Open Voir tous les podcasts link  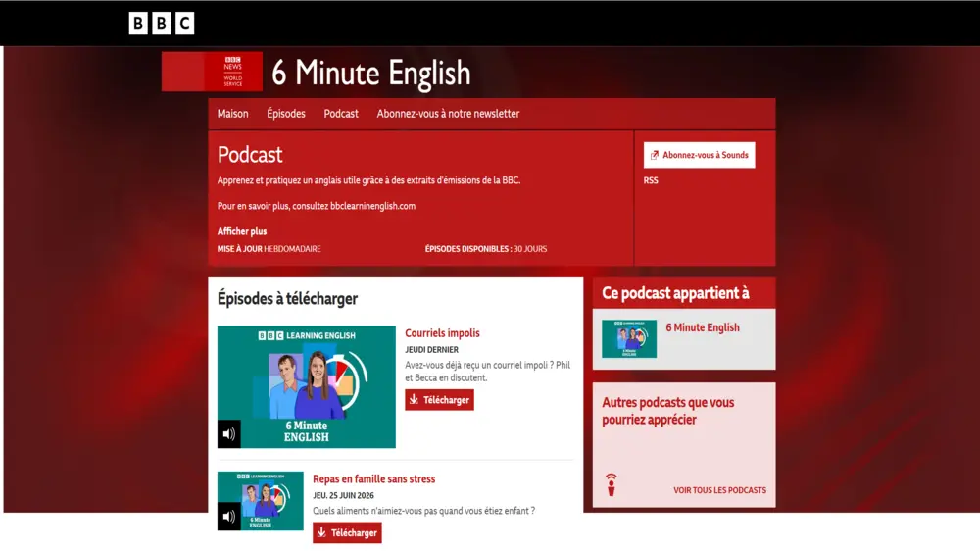(x=719, y=490)
